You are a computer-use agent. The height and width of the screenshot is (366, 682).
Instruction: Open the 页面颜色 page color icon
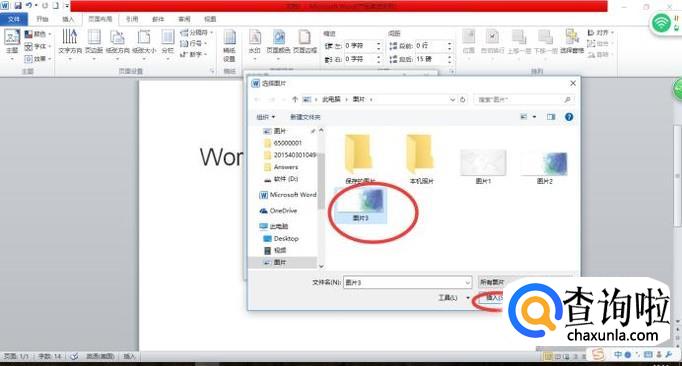pos(278,42)
